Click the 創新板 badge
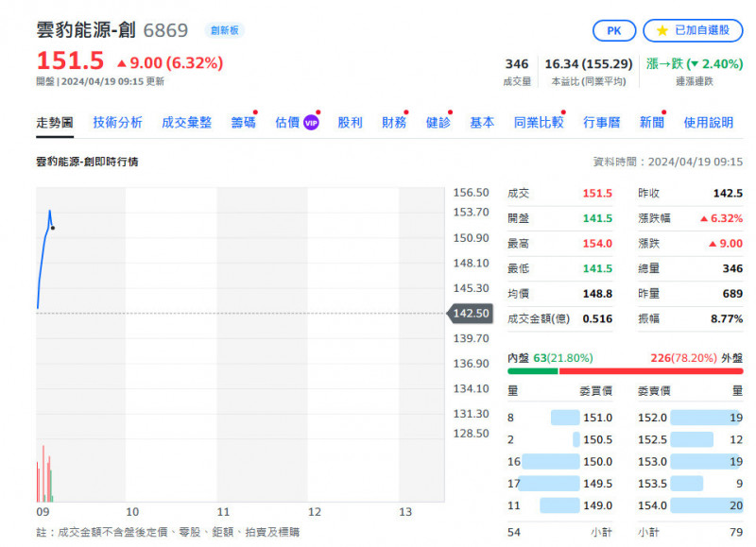 point(225,30)
